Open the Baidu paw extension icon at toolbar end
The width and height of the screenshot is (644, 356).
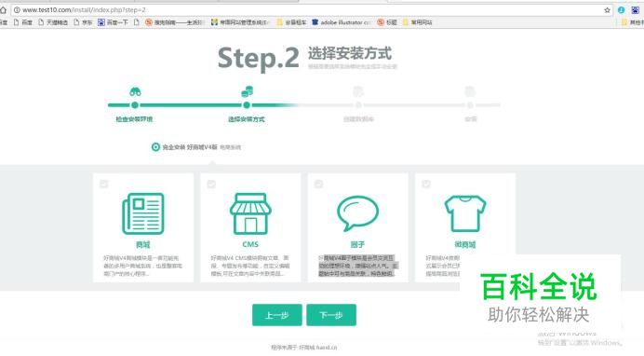point(635,10)
